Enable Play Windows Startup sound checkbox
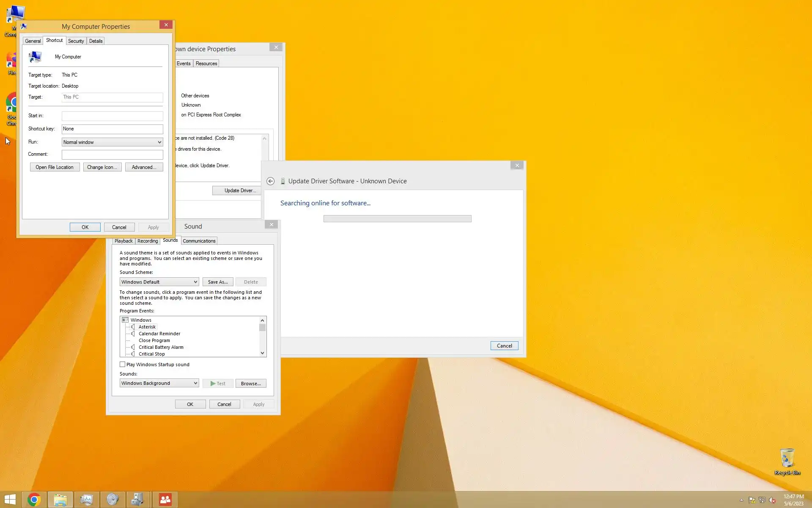 pos(123,364)
